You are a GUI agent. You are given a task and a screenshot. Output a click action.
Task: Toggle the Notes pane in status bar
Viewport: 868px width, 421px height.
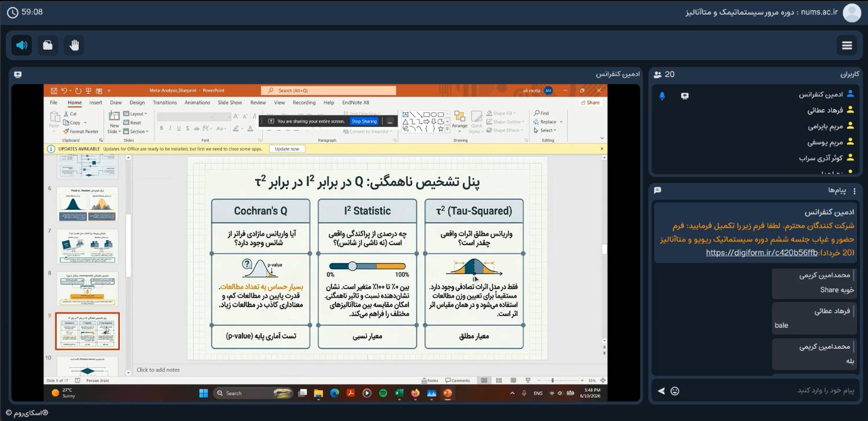pyautogui.click(x=430, y=380)
